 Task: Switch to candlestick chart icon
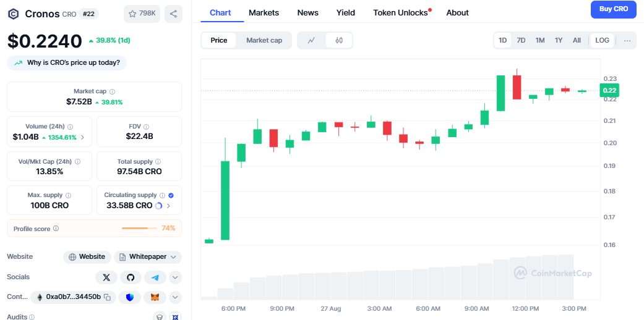coord(339,40)
